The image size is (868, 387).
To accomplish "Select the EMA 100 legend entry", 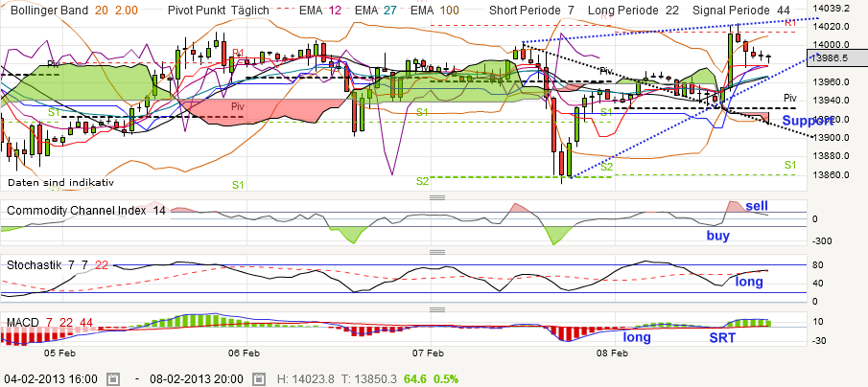I will [435, 11].
